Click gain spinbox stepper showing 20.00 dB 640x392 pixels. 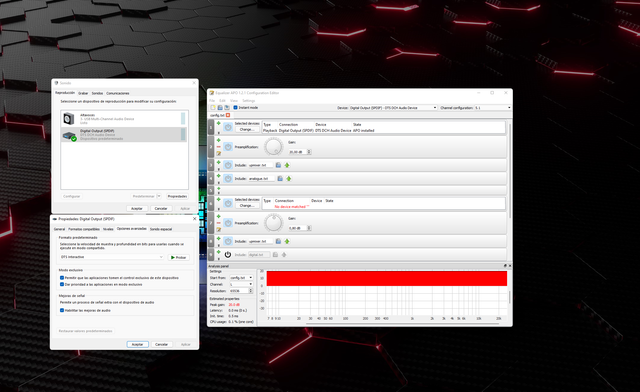tap(309, 151)
